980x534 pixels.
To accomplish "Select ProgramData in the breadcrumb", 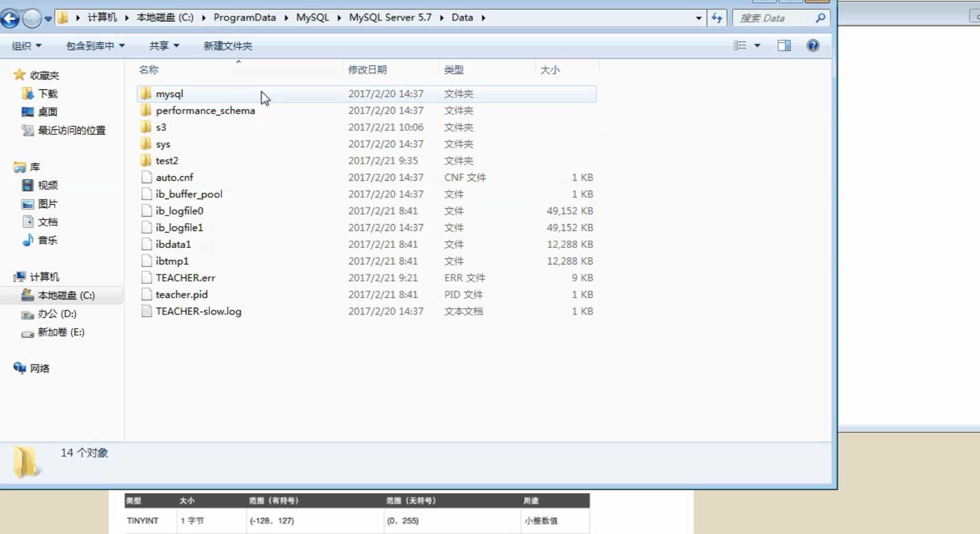I will [245, 18].
